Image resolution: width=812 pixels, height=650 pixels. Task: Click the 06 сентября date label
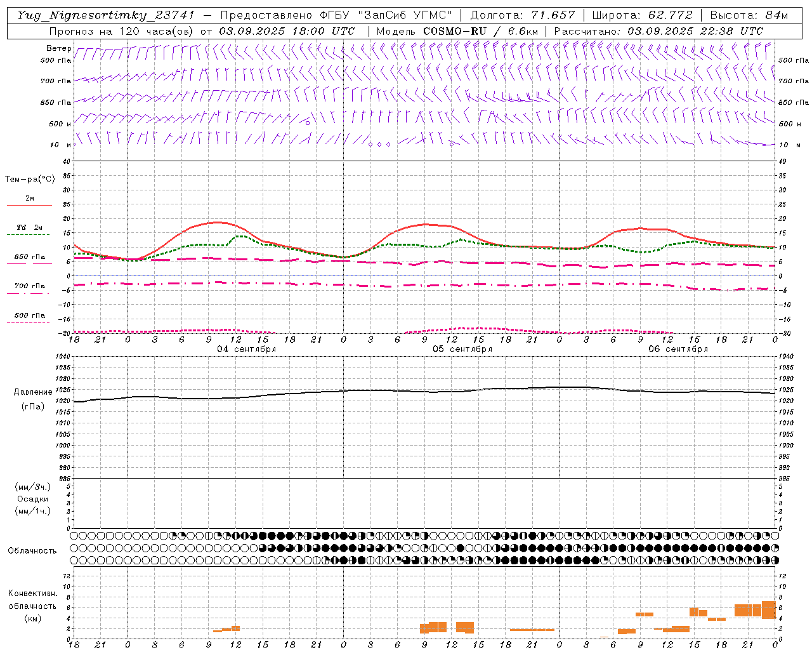pos(678,349)
